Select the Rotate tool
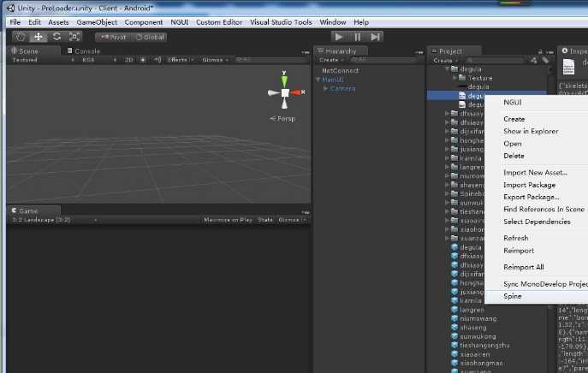 56,37
